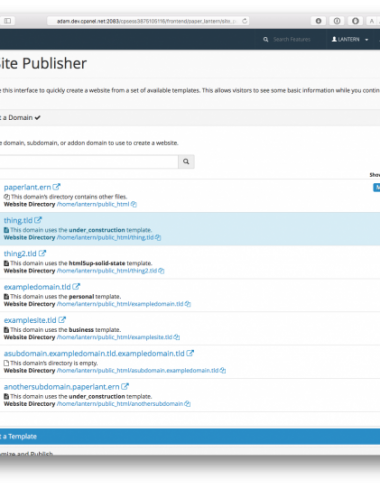
Task: Click file manager icon after asubdomain path
Action: pyautogui.click(x=223, y=371)
